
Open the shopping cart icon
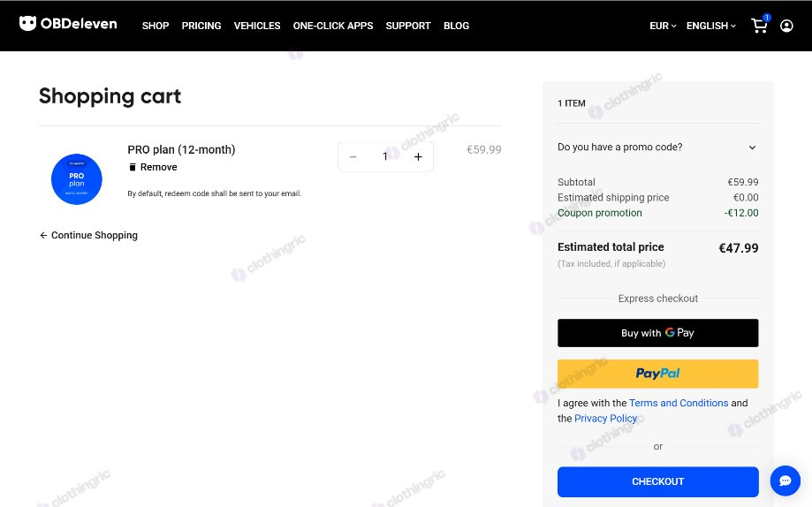[x=759, y=26]
